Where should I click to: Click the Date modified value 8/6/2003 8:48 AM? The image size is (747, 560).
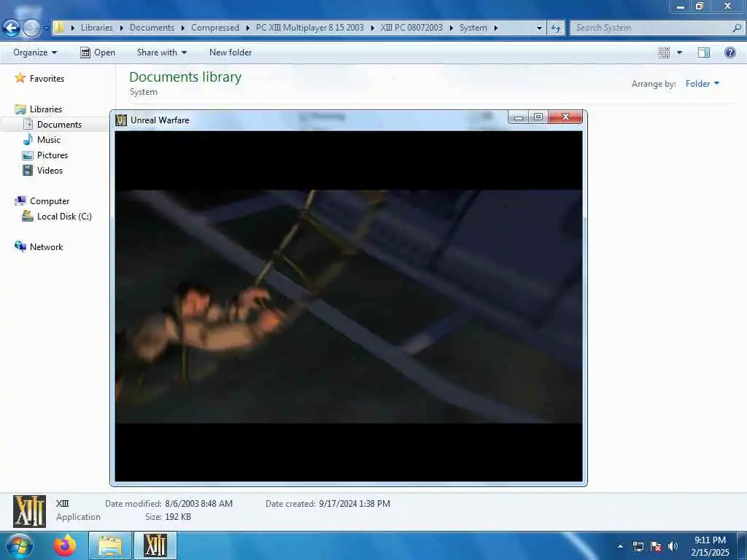click(198, 503)
